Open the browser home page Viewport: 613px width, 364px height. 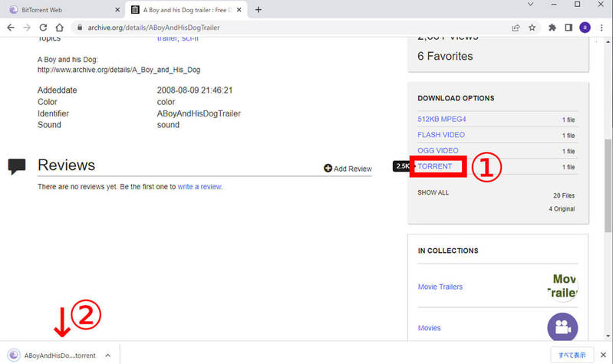tap(59, 28)
